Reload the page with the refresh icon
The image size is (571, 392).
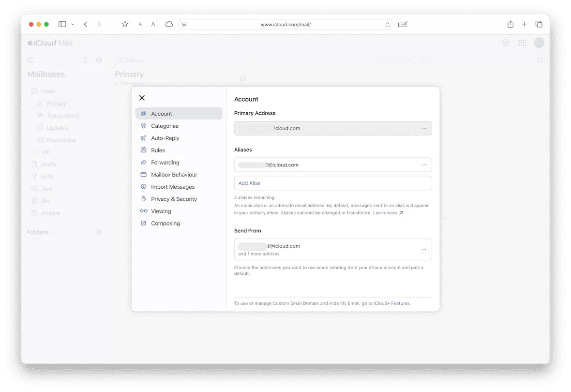click(x=388, y=24)
